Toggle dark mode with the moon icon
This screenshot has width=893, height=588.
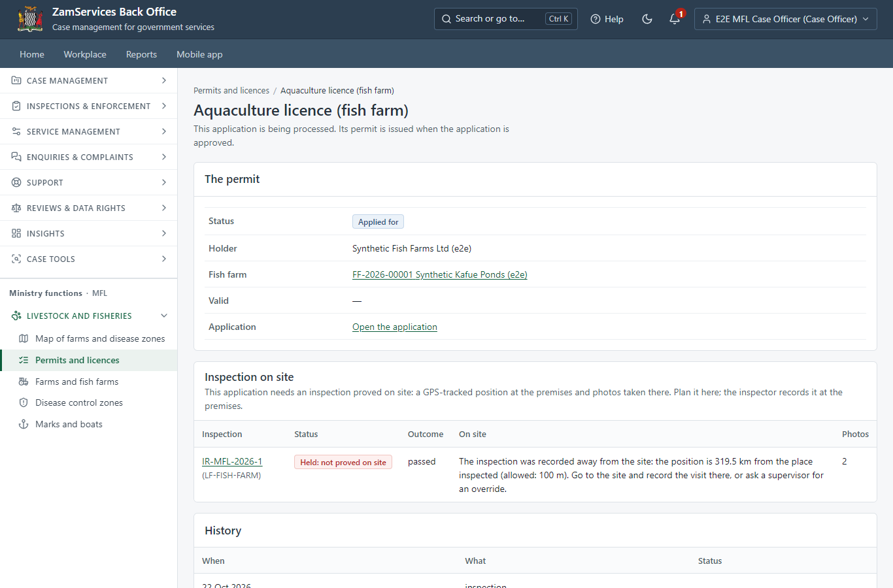tap(647, 19)
